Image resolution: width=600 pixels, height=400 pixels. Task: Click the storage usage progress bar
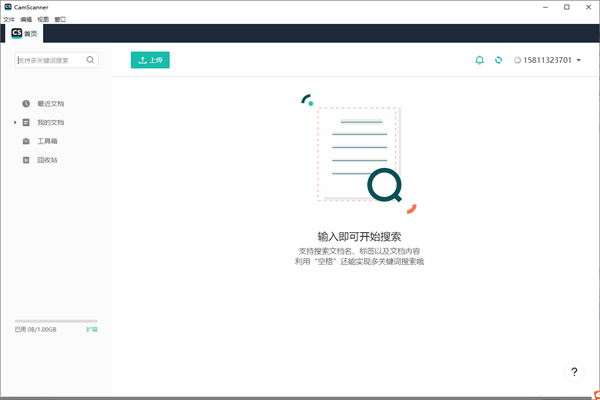(x=56, y=321)
